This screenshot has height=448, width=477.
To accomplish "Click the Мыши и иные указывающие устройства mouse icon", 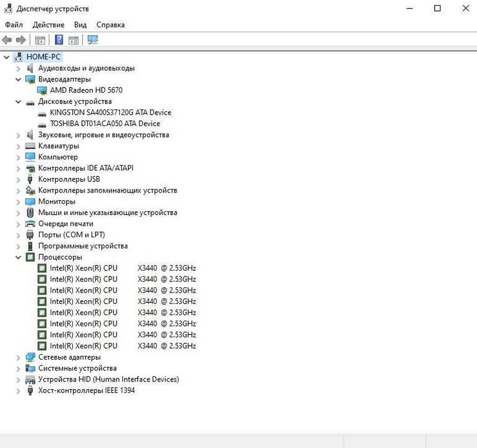I will pos(30,212).
